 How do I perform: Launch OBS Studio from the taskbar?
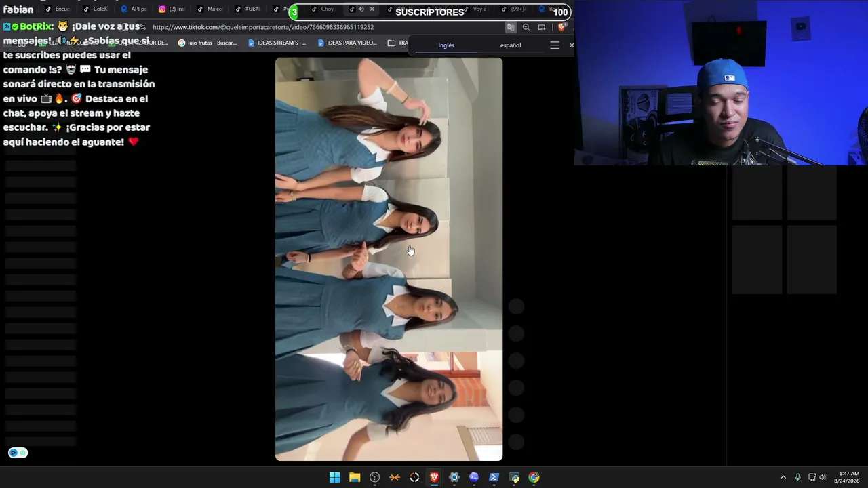[374, 477]
